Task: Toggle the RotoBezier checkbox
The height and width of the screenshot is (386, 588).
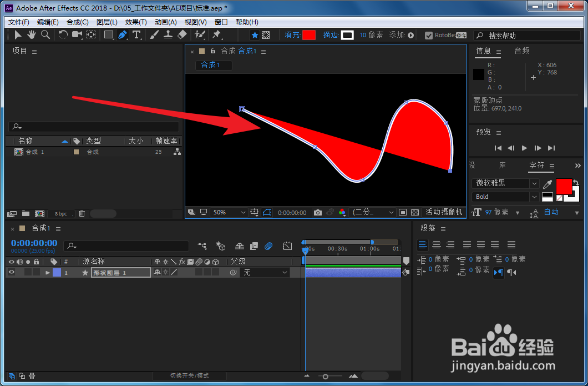Action: (x=429, y=36)
